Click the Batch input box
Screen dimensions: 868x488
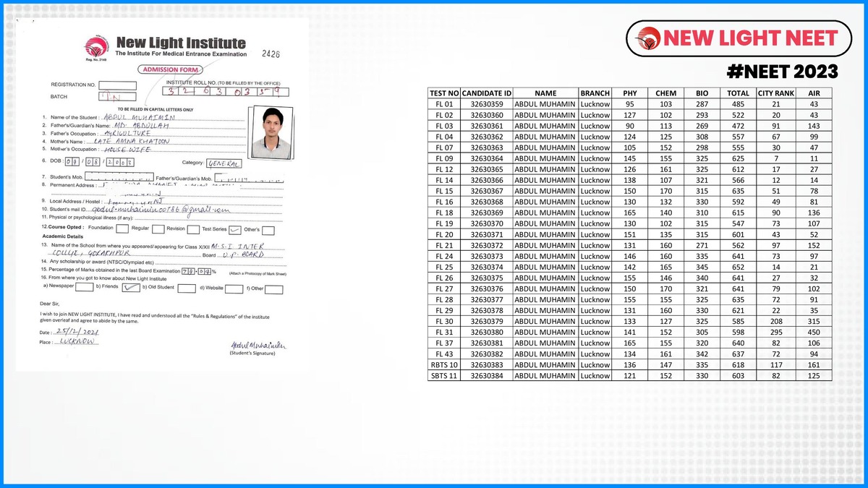point(117,97)
